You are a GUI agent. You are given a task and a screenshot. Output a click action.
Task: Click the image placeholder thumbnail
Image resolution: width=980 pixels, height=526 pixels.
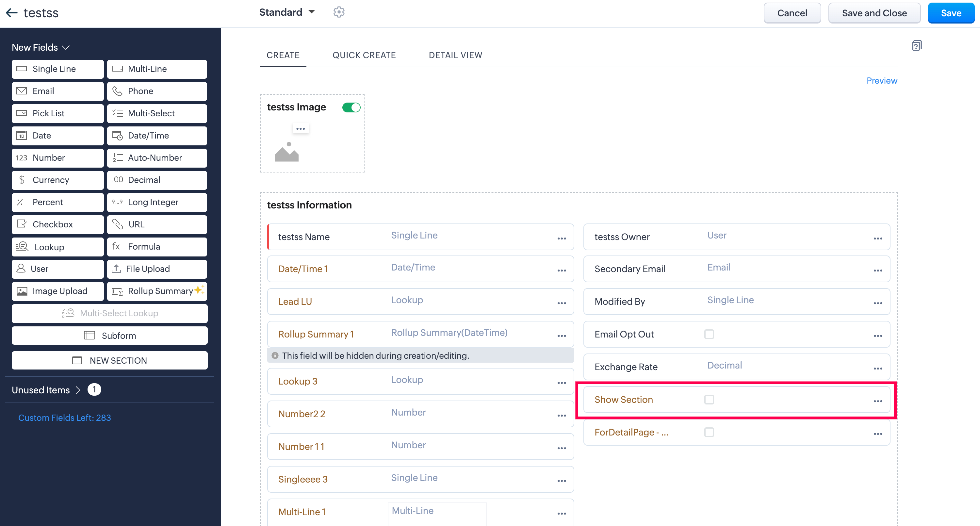click(287, 152)
